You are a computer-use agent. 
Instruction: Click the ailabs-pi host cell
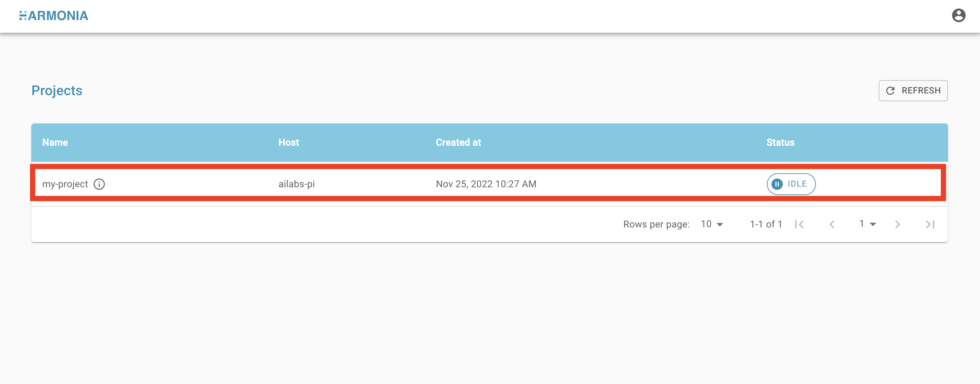tap(296, 184)
